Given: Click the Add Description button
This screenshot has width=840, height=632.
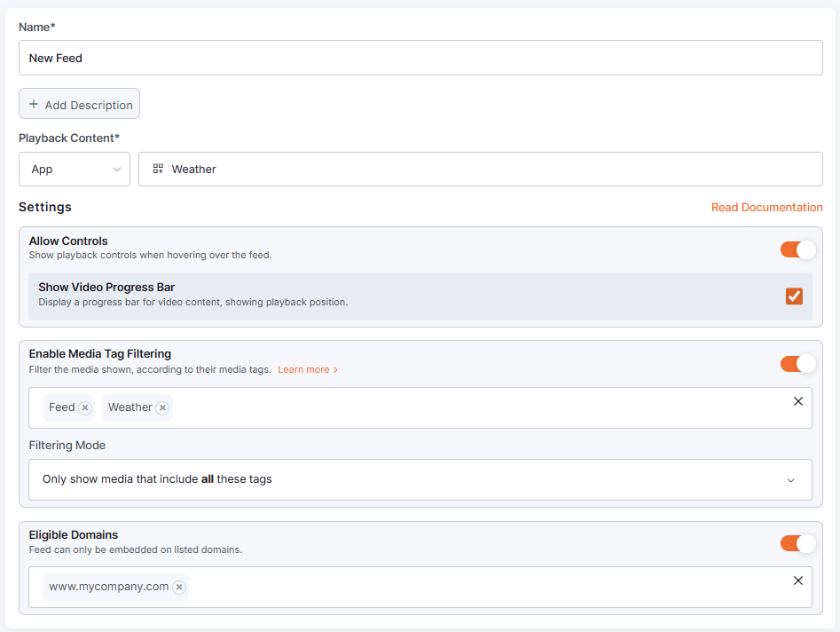Looking at the screenshot, I should pyautogui.click(x=80, y=104).
